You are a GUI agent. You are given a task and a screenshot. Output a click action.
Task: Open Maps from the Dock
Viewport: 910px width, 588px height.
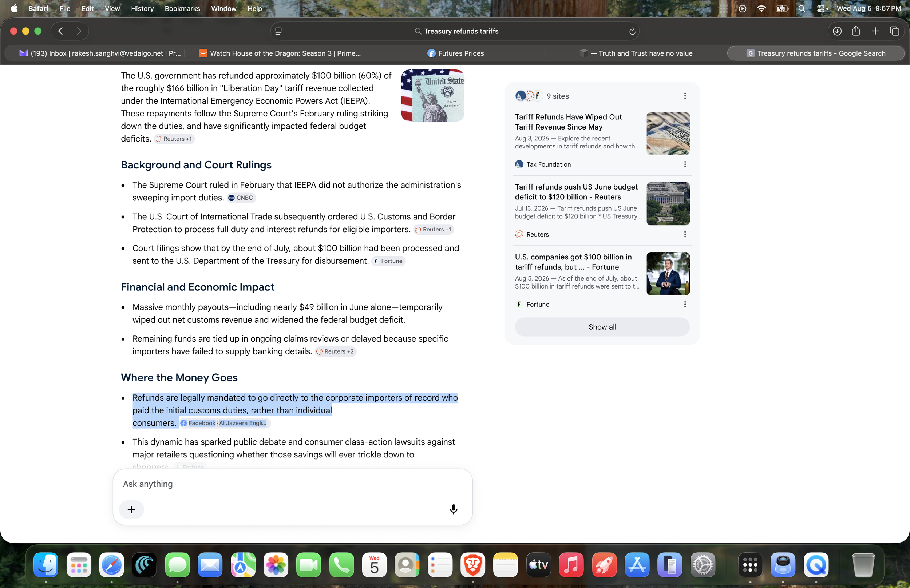point(243,564)
